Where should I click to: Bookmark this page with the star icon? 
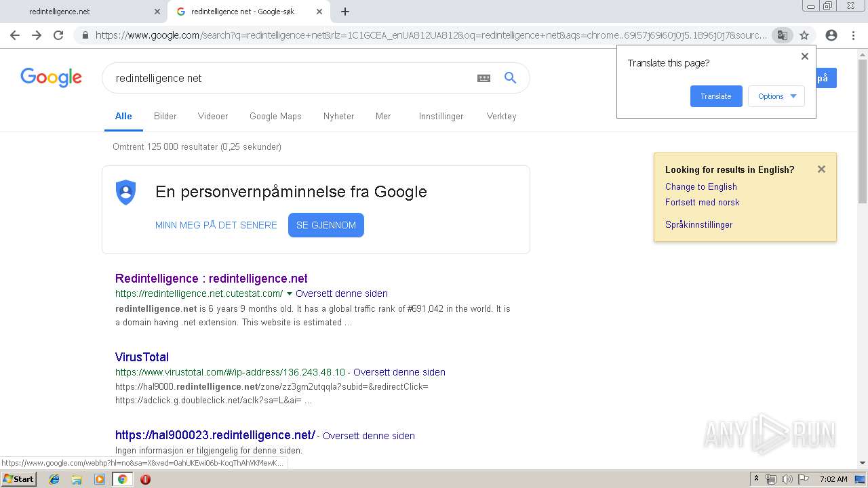click(804, 35)
